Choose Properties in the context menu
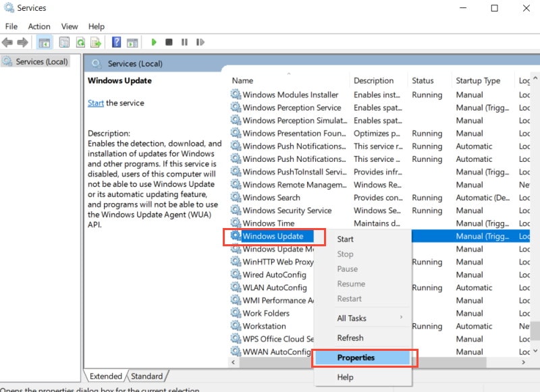Screen dimensions: 540x392 pos(362,358)
